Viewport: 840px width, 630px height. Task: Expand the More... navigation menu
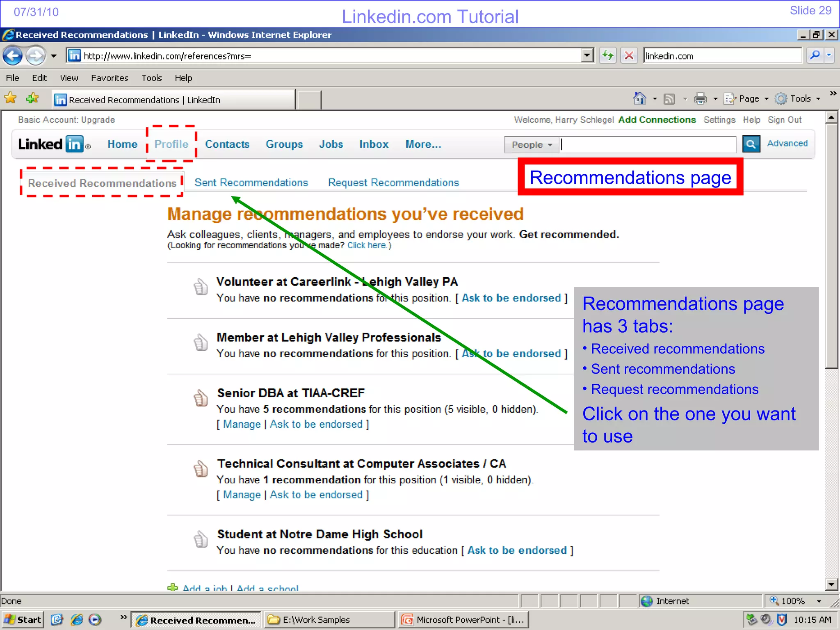(423, 144)
